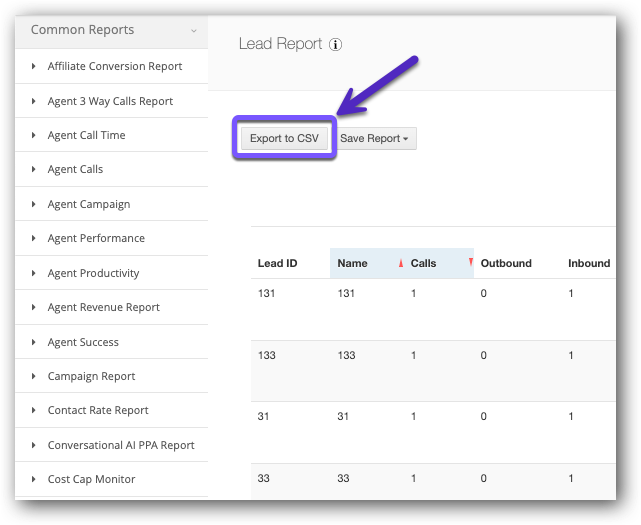Click Calls value in row 133
641x525 pixels.
click(414, 355)
